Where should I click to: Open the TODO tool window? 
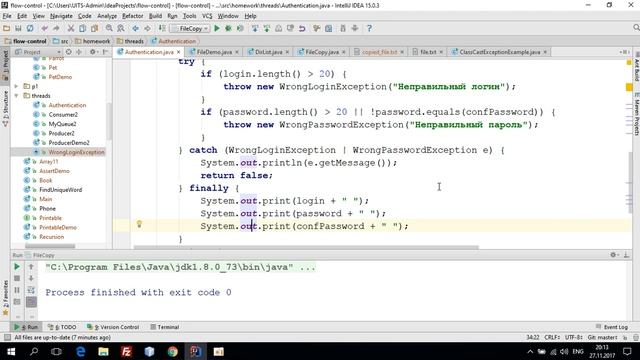point(62,327)
